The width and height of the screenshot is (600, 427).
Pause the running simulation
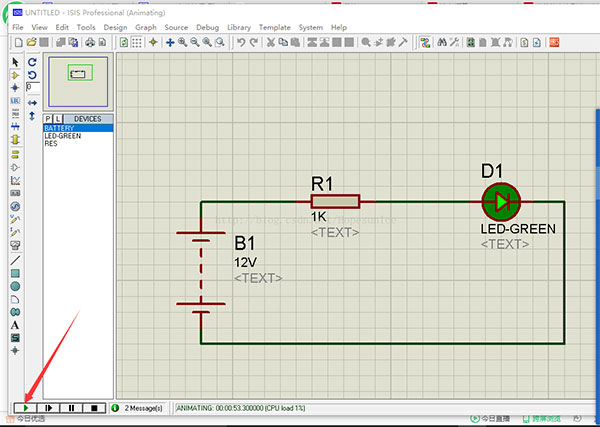point(71,408)
